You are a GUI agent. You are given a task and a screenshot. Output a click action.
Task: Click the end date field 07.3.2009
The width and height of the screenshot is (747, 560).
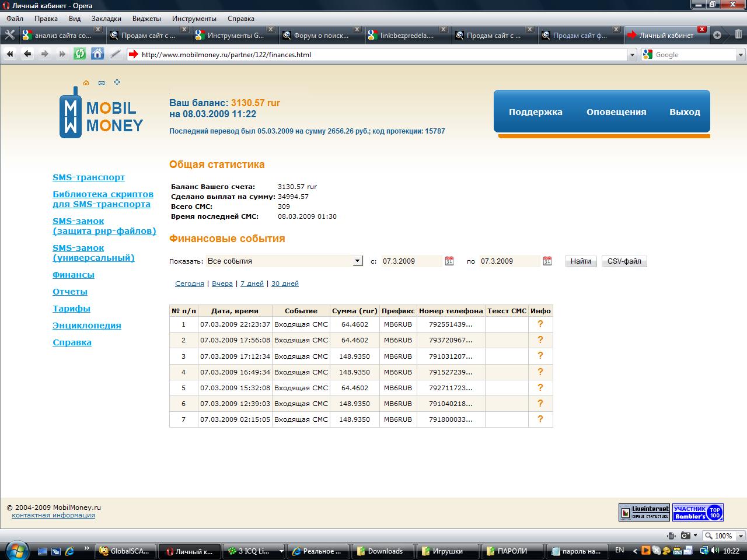point(510,261)
